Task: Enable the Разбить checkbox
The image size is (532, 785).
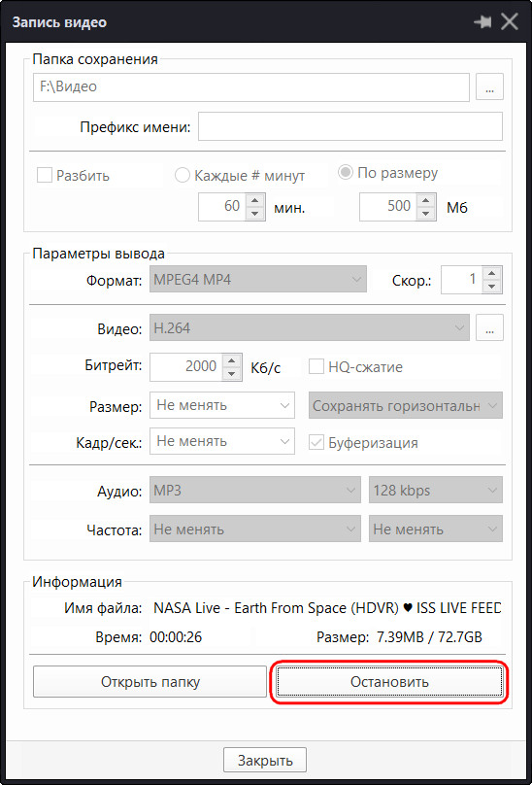Action: point(45,176)
